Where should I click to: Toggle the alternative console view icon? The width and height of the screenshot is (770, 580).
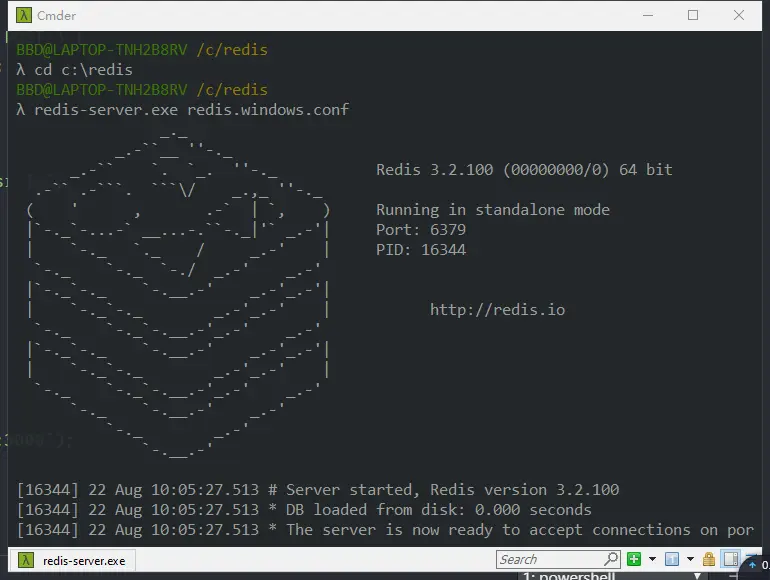coord(731,559)
